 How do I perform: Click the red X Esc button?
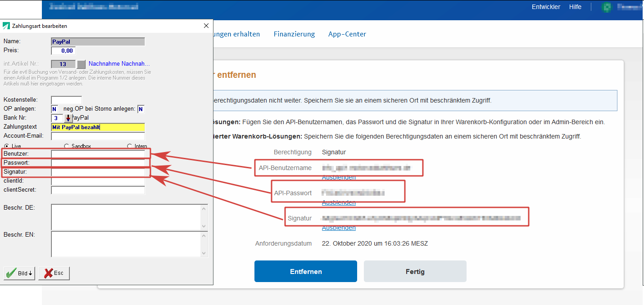(54, 273)
